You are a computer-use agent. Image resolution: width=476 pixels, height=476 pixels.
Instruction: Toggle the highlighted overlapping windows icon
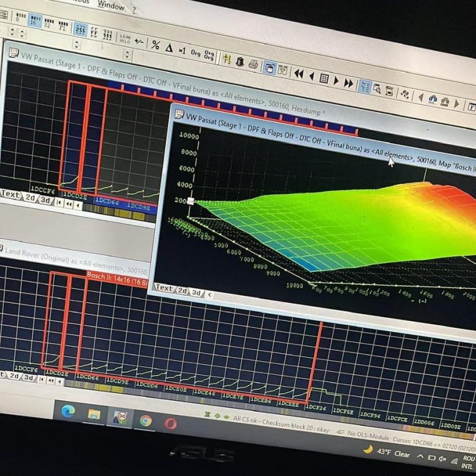269,68
